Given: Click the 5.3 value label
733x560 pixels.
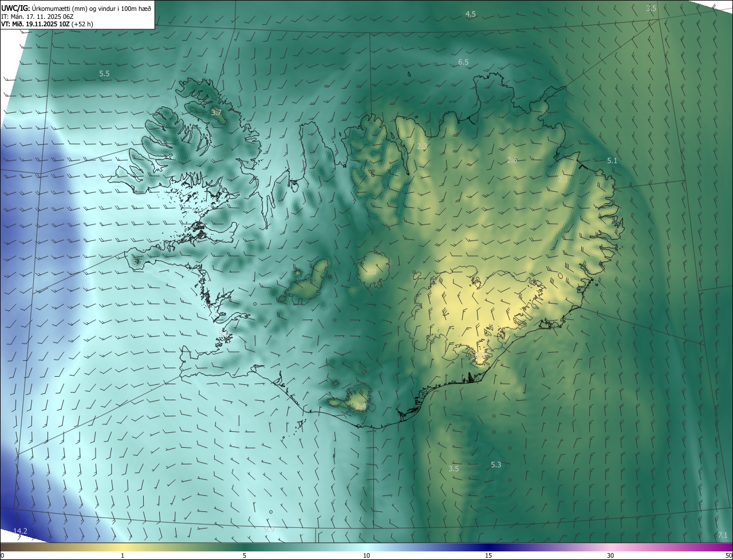Looking at the screenshot, I should [x=496, y=465].
